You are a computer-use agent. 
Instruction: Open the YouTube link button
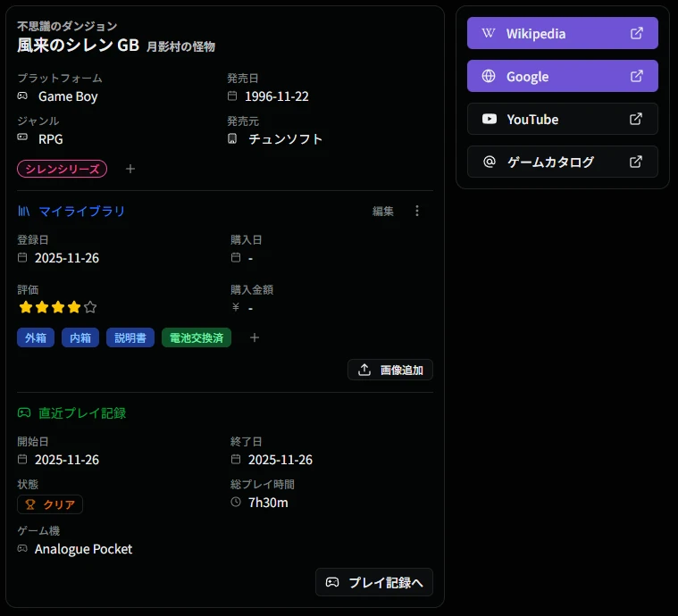point(562,119)
